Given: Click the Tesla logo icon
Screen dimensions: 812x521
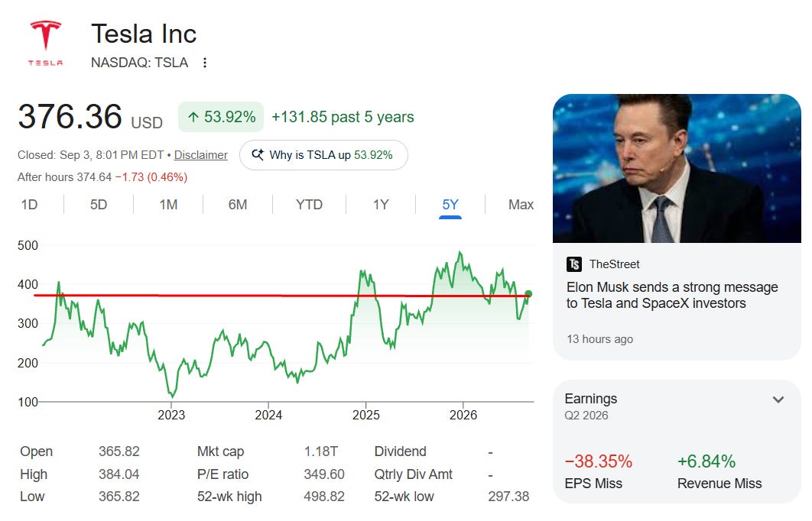Looking at the screenshot, I should coord(46,44).
